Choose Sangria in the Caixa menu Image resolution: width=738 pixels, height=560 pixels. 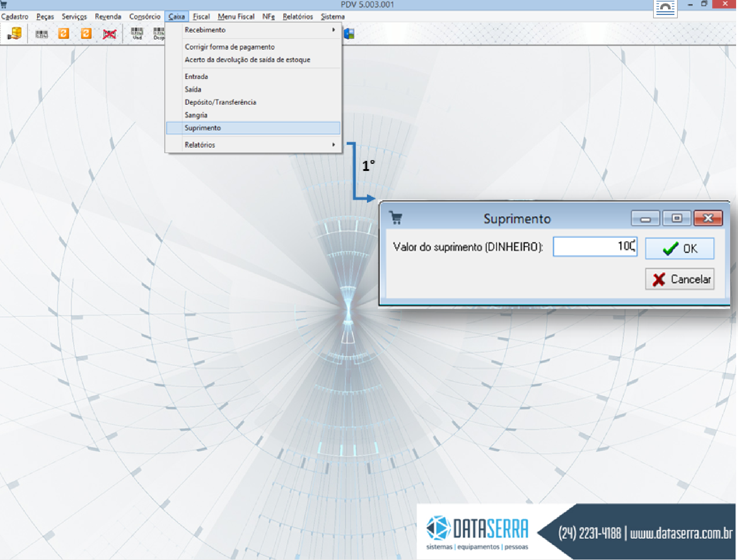(196, 115)
